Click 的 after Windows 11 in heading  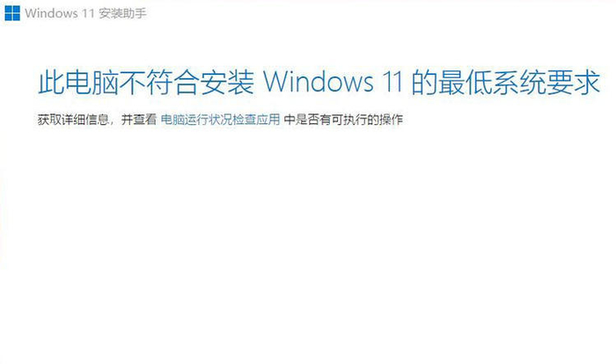pyautogui.click(x=425, y=83)
